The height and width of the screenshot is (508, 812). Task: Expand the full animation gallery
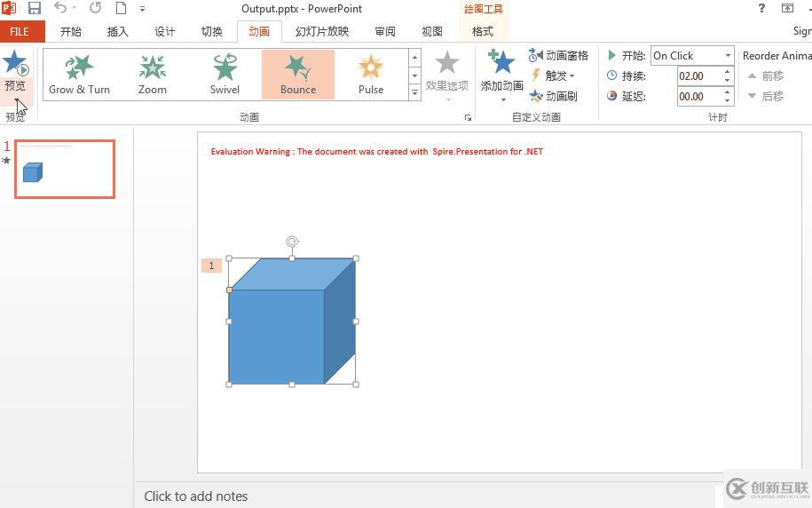(x=414, y=92)
